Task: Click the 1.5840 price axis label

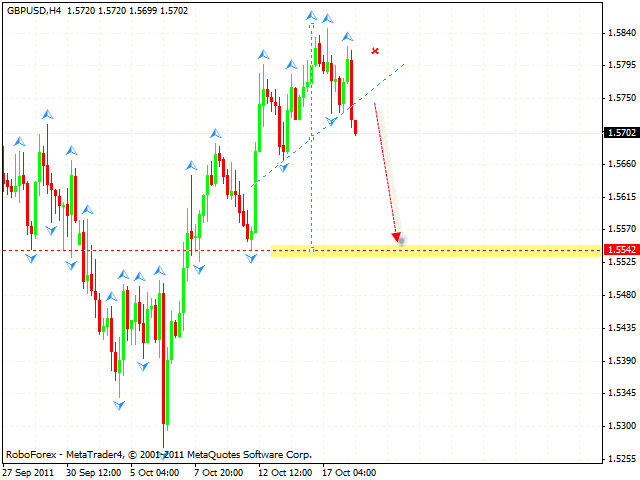Action: (x=621, y=32)
